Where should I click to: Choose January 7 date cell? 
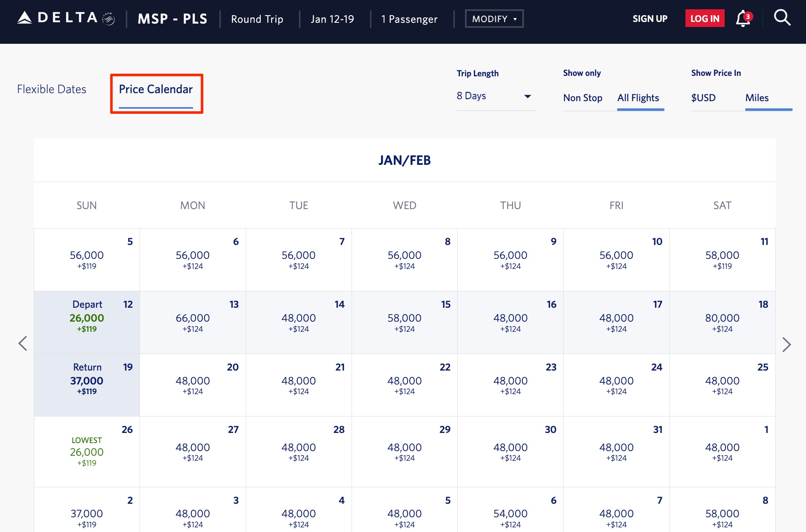coord(298,259)
